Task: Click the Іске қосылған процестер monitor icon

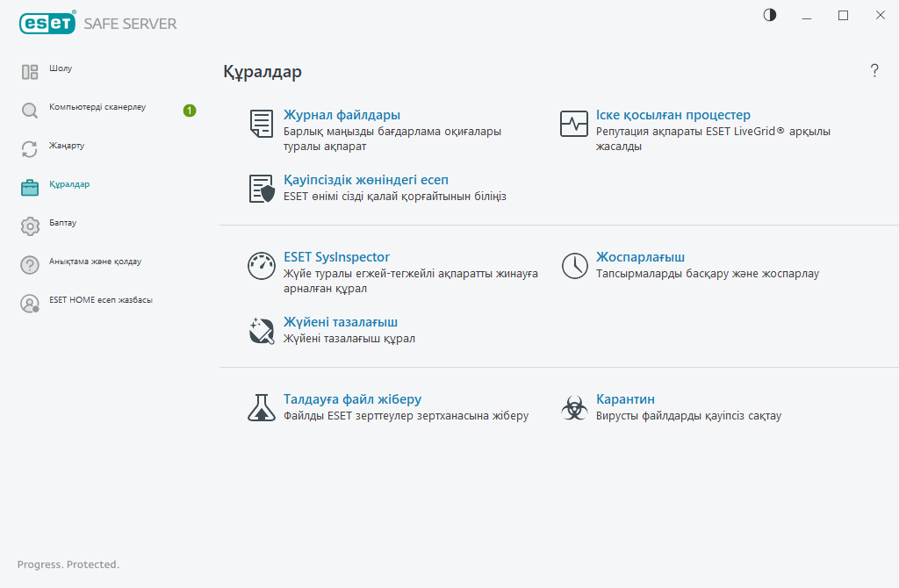Action: tap(574, 124)
